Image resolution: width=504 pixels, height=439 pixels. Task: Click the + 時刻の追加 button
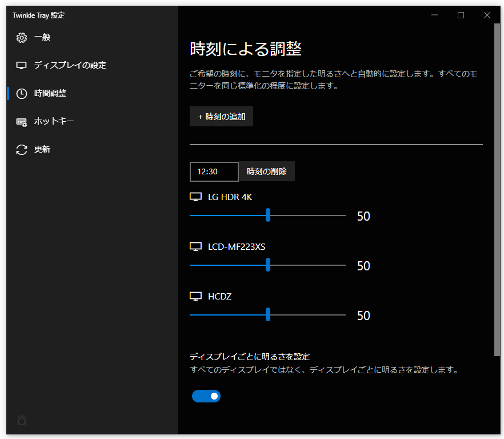[221, 117]
